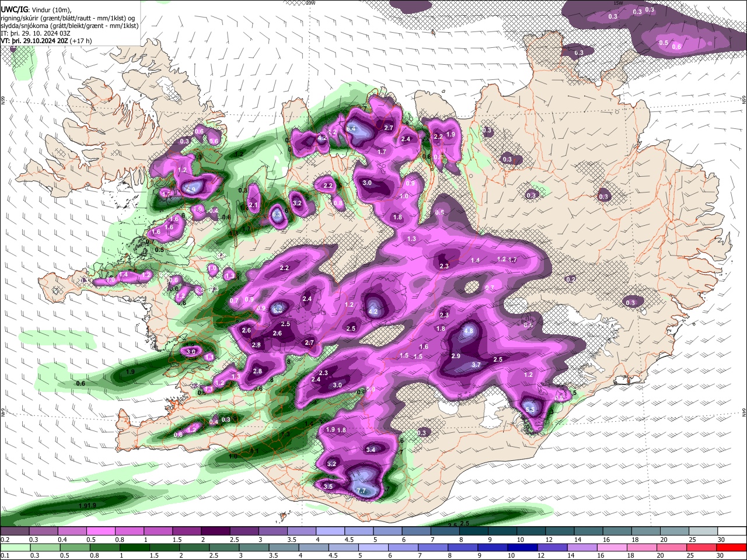
Task: Click the 2.9 precipitation value on map
Action: tap(456, 356)
